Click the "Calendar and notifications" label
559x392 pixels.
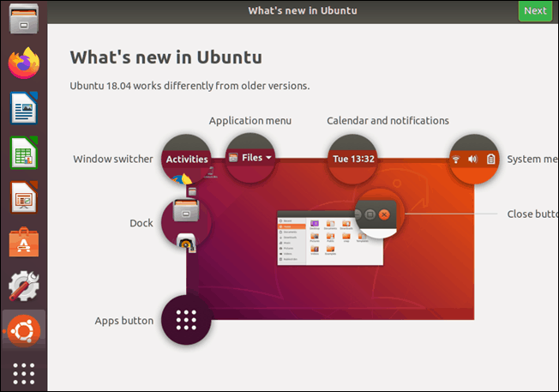[388, 121]
